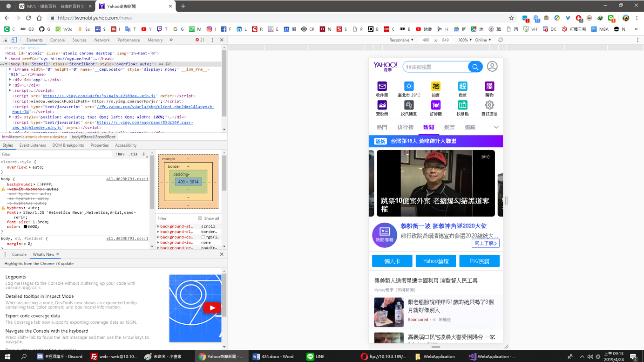Screen dimensions: 644x362
Task: Open the Accessibility pane tab
Action: tap(126, 145)
